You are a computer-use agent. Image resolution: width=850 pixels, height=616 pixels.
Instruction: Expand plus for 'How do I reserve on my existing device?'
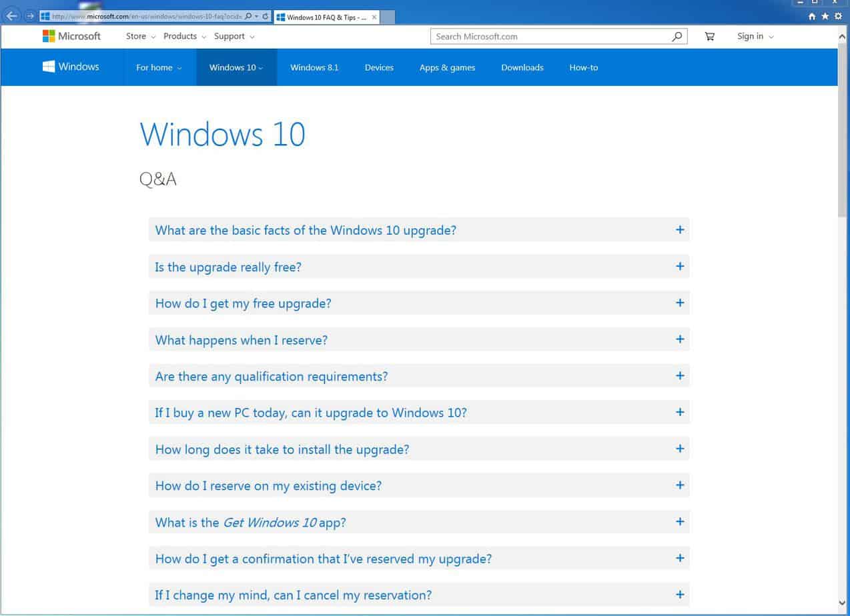pyautogui.click(x=680, y=485)
